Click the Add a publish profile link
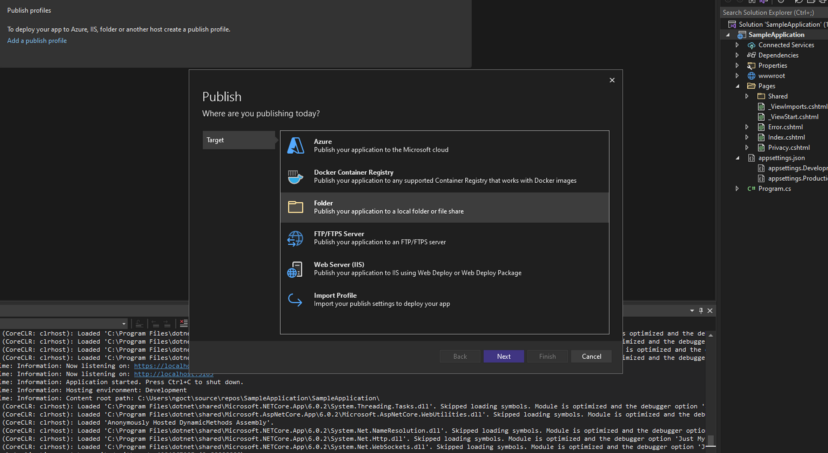Viewport: 828px width, 453px height. coord(37,41)
